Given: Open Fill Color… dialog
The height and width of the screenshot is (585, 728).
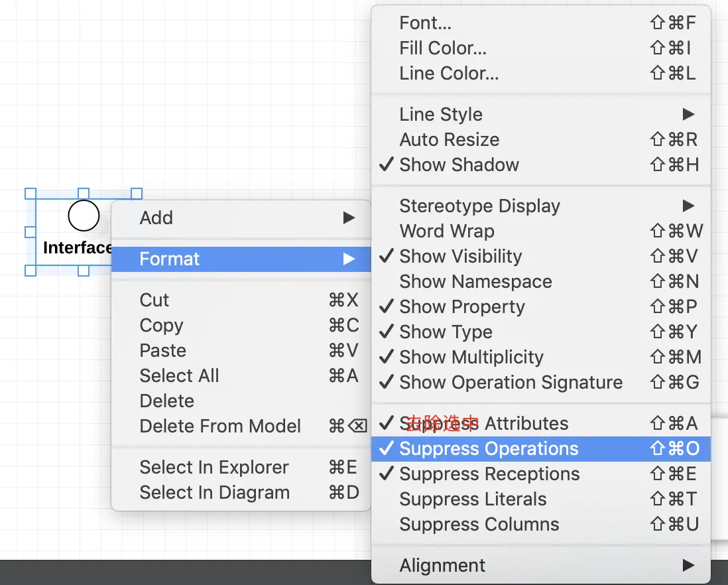Looking at the screenshot, I should 443,48.
